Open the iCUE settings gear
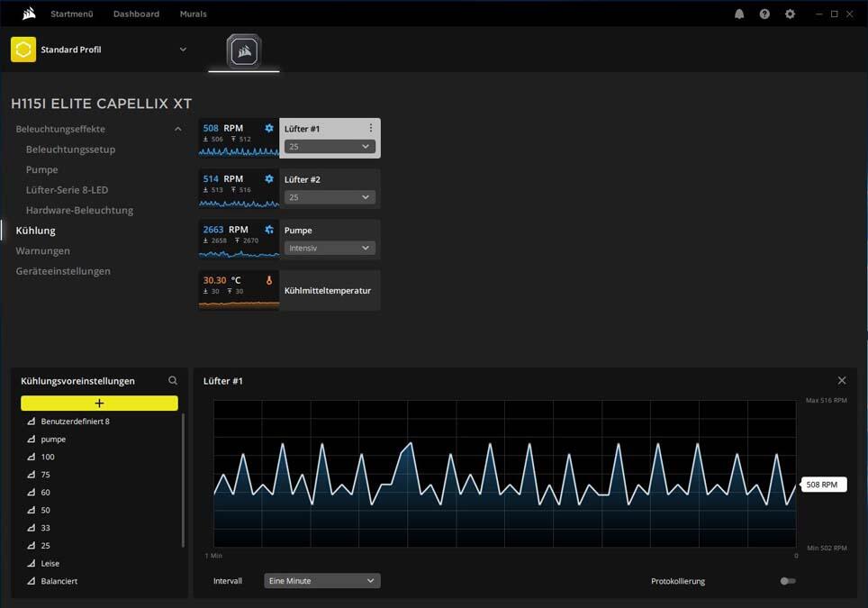Screen dimensions: 868x608 pos(790,14)
